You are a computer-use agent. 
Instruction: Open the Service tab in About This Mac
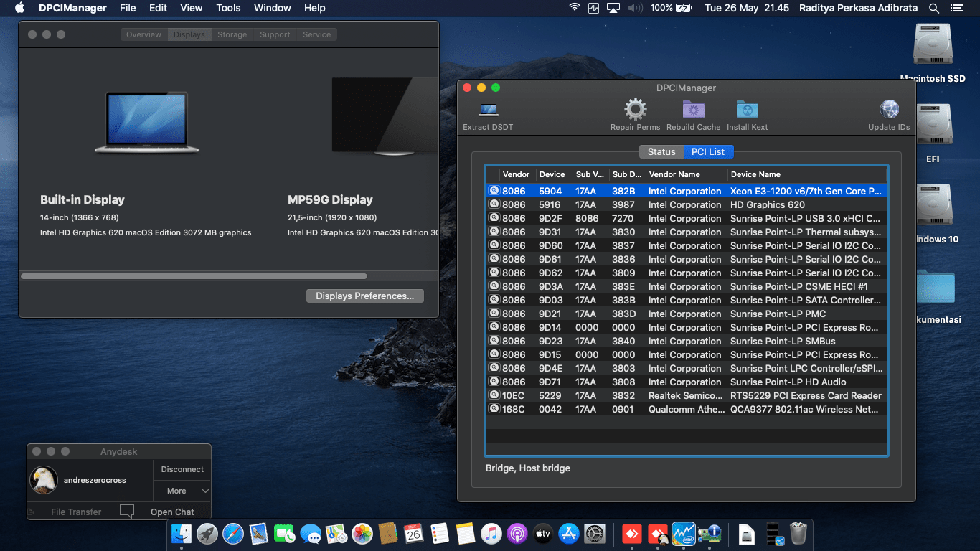pyautogui.click(x=316, y=34)
